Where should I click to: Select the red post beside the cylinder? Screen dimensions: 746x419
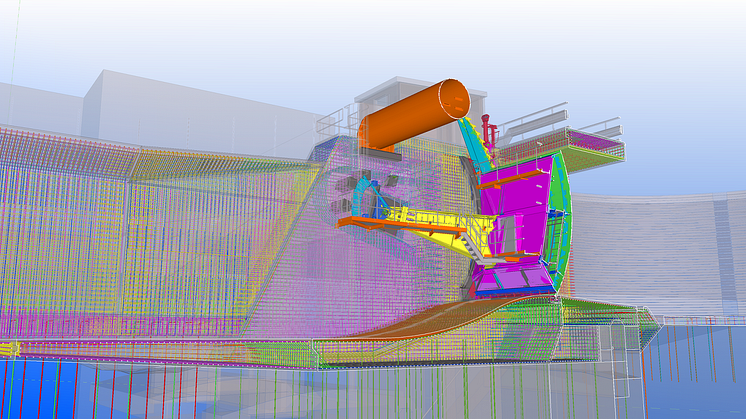point(489,129)
